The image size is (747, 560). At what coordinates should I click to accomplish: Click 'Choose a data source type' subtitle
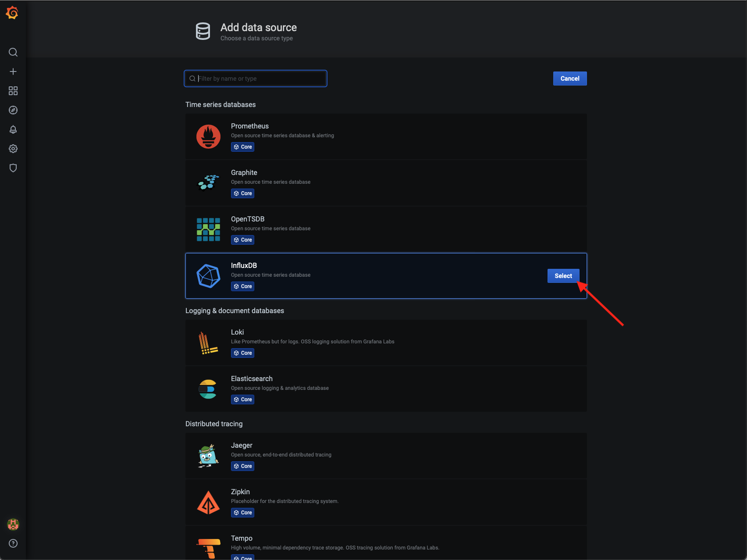click(256, 38)
